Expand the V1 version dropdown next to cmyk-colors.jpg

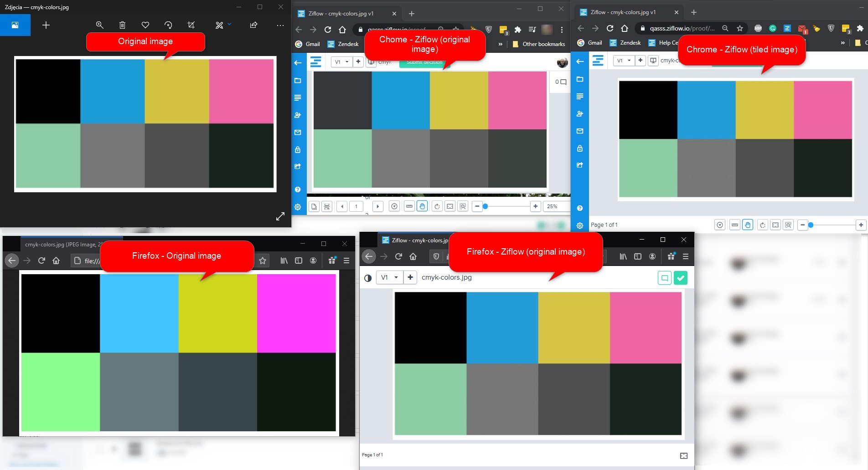[390, 277]
